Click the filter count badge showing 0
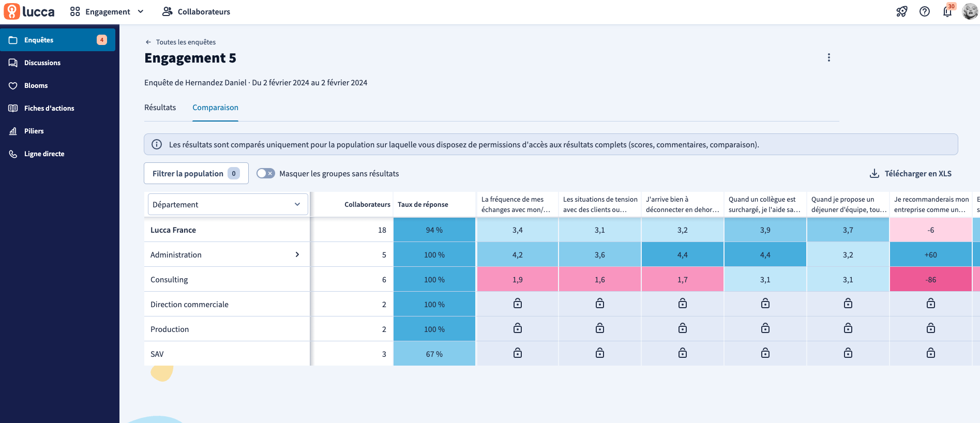The height and width of the screenshot is (423, 980). click(234, 173)
